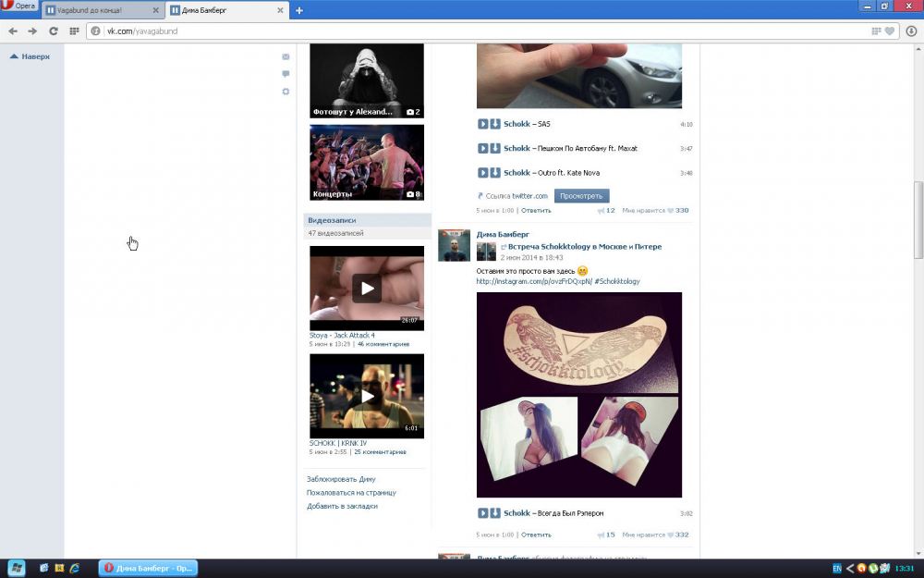This screenshot has width=924, height=578.
Task: Click the small Schokktology group thumbnail
Action: [486, 252]
